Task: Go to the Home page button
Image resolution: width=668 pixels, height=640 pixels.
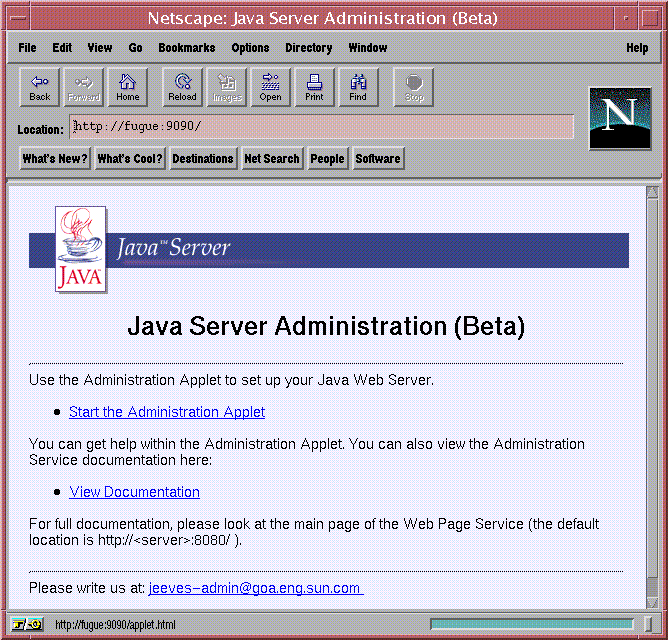Action: (128, 87)
